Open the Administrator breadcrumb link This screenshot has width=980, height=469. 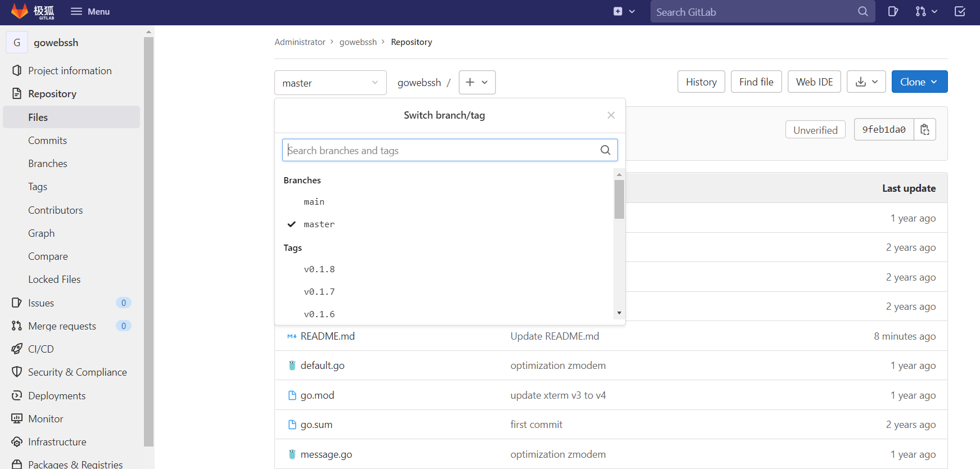pos(300,42)
